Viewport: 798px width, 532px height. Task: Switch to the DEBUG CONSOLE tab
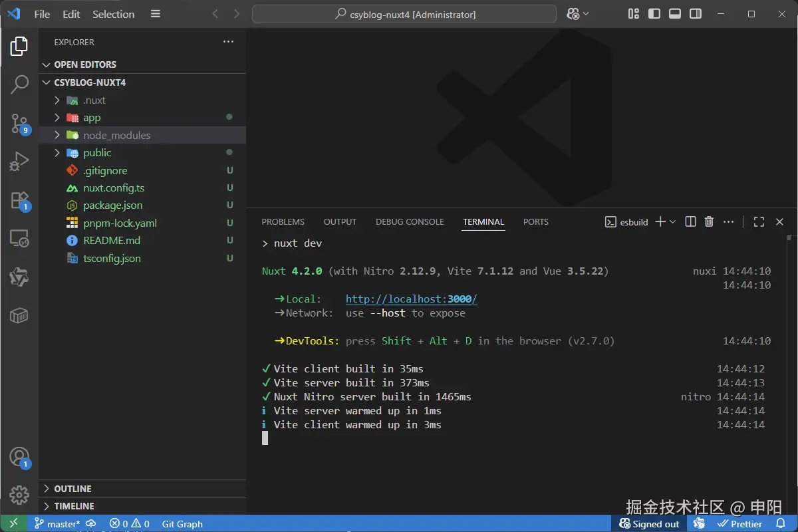tap(409, 222)
